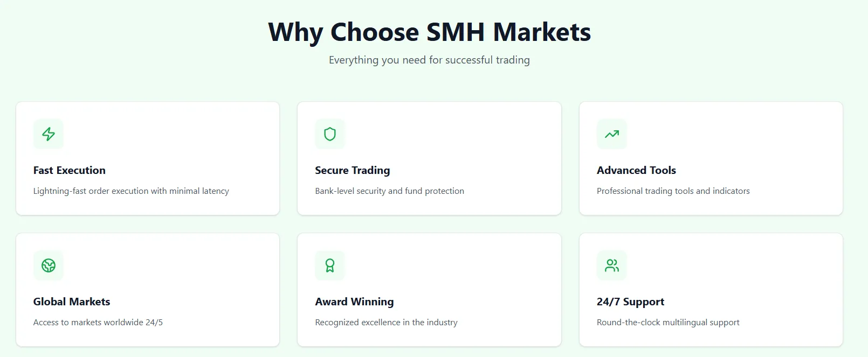868x357 pixels.
Task: Select the 24/7 Support heading
Action: pyautogui.click(x=630, y=302)
